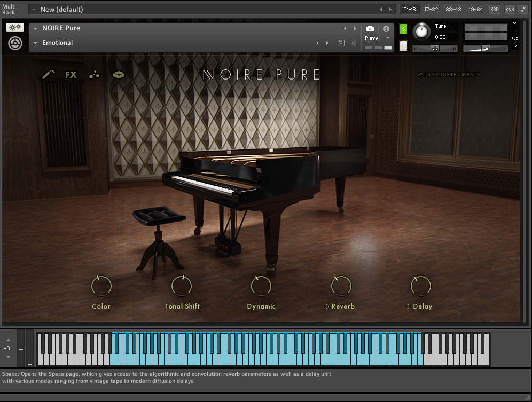This screenshot has width=532, height=402.
Task: Toggle the PV button on the instrument
Action: pos(515,46)
